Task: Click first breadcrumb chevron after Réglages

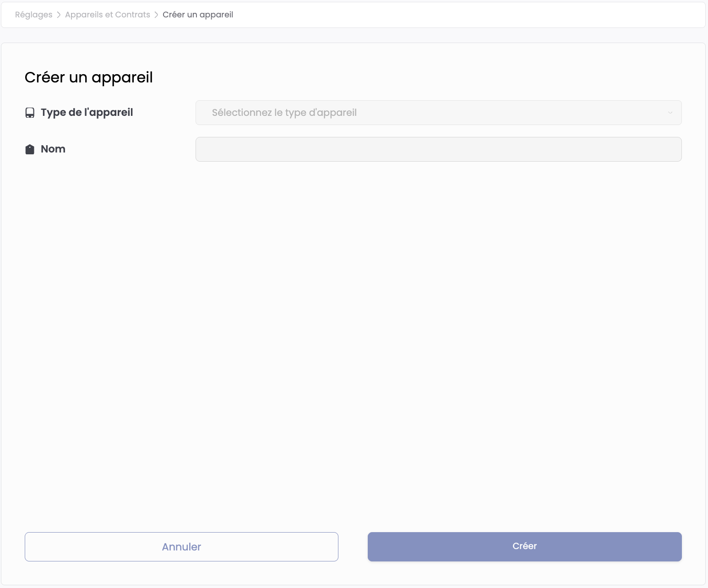Action: (59, 15)
